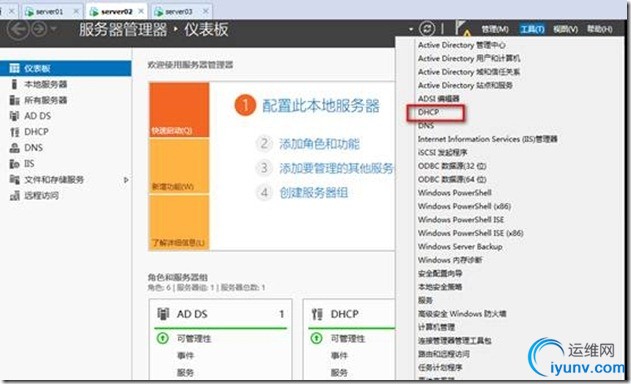Click 事件 in the DHCP tile

pyautogui.click(x=339, y=355)
